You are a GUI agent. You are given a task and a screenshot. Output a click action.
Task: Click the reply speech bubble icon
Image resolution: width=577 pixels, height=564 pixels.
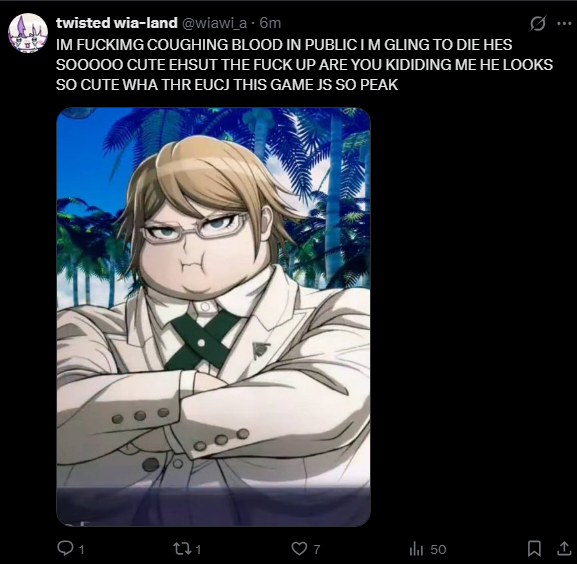pyautogui.click(x=65, y=548)
